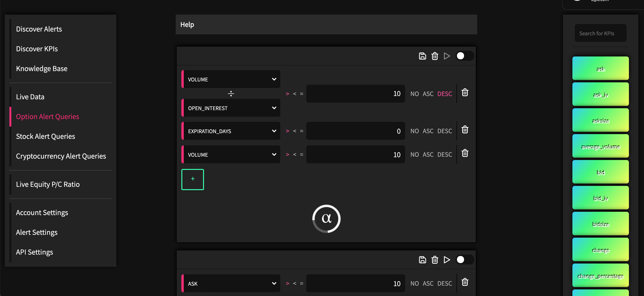Choose greater-than for the ASK row
The image size is (644, 296).
click(288, 283)
